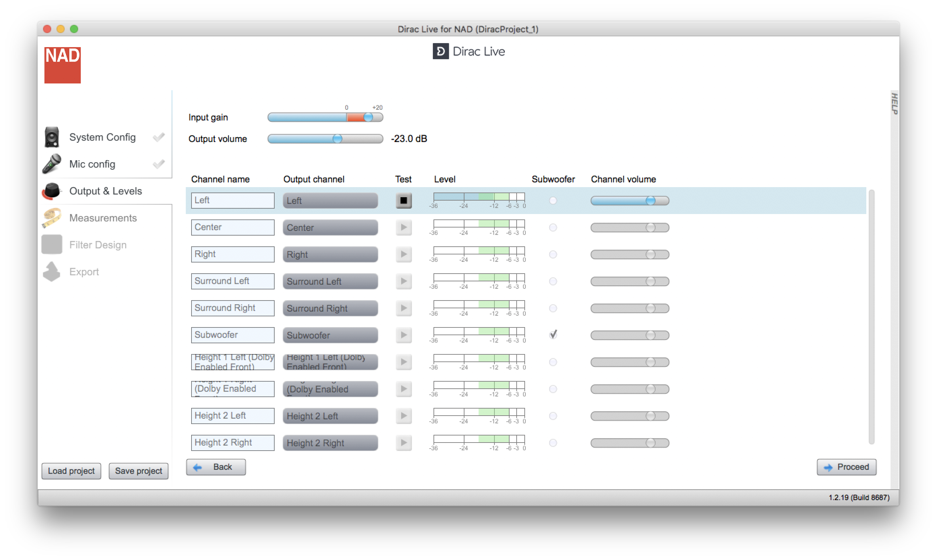Click the Center channel name field
Viewport: 937px width, 560px height.
(x=233, y=227)
